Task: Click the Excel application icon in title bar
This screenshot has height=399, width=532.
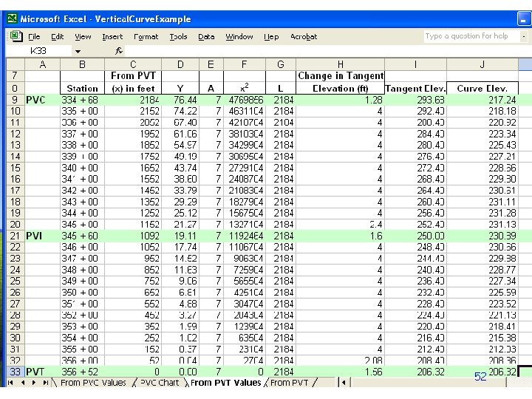Action: point(13,18)
